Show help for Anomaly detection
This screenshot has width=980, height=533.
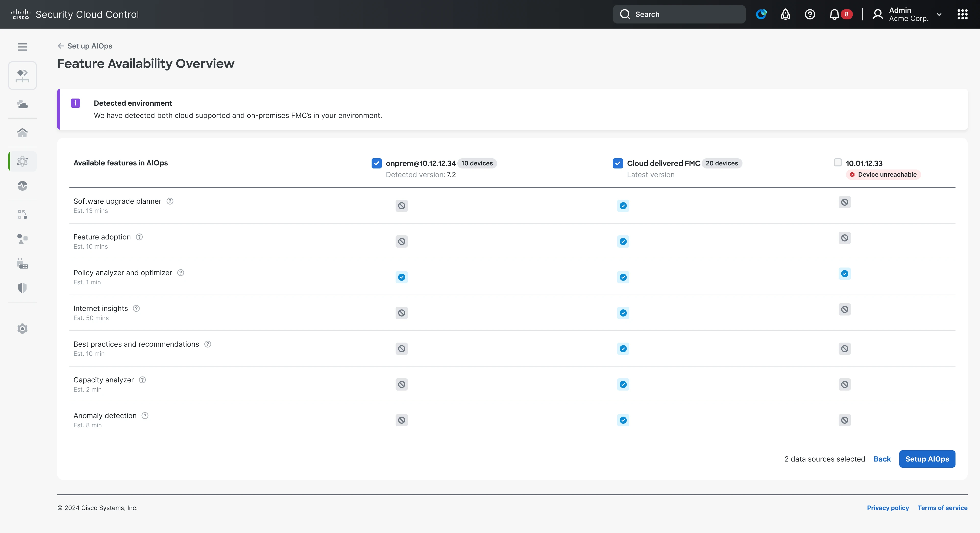tap(145, 416)
